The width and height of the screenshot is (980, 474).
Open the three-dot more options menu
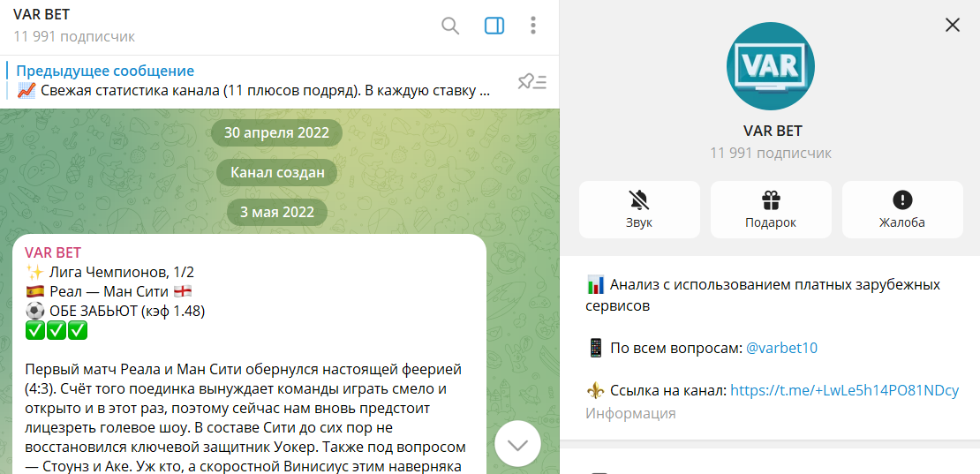tap(533, 26)
